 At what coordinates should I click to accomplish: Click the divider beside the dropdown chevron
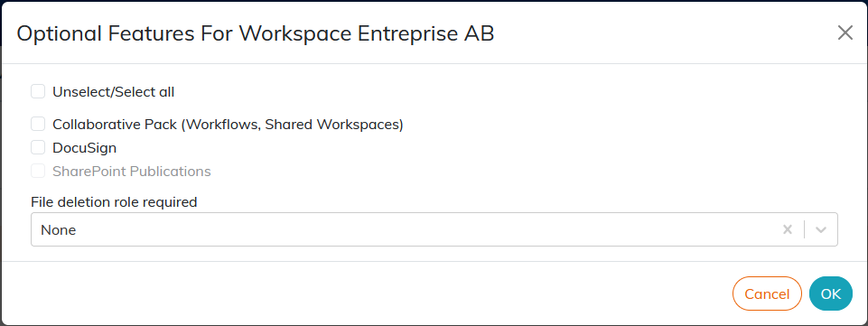click(x=804, y=229)
